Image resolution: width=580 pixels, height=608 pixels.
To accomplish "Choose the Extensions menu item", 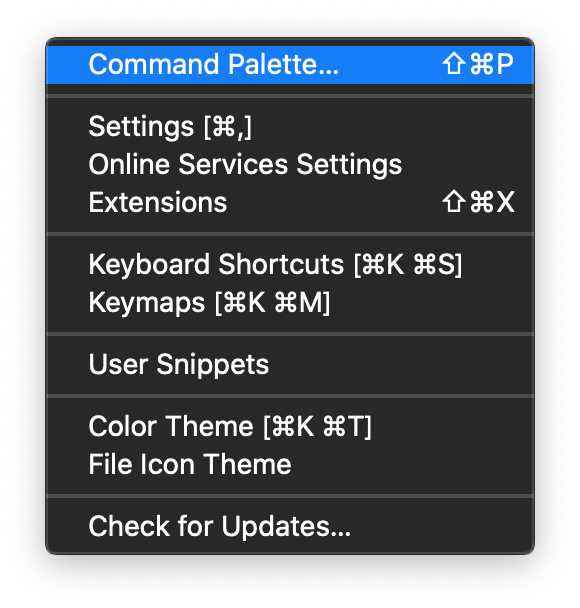I will [290, 202].
